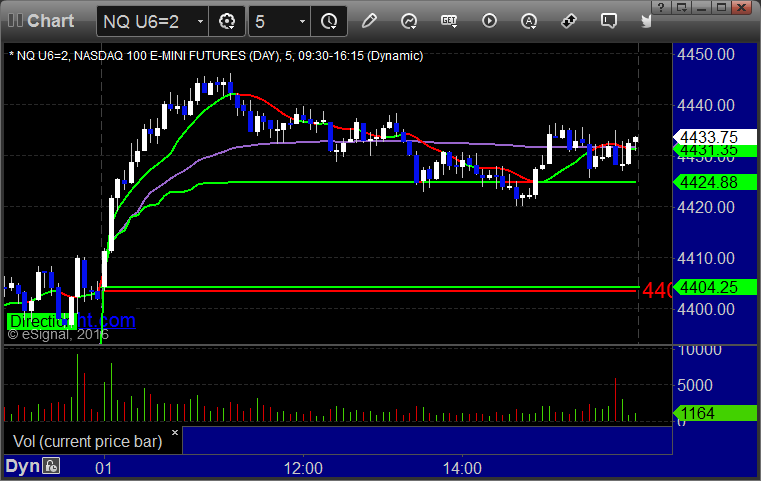Screen dimensions: 761x481
Task: Click the 01 date axis label
Action: tap(103, 468)
